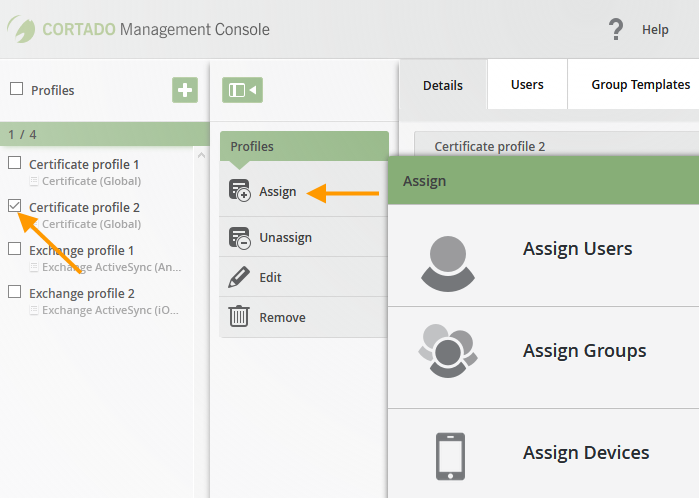Select Assign Users option
This screenshot has width=699, height=498.
(543, 255)
